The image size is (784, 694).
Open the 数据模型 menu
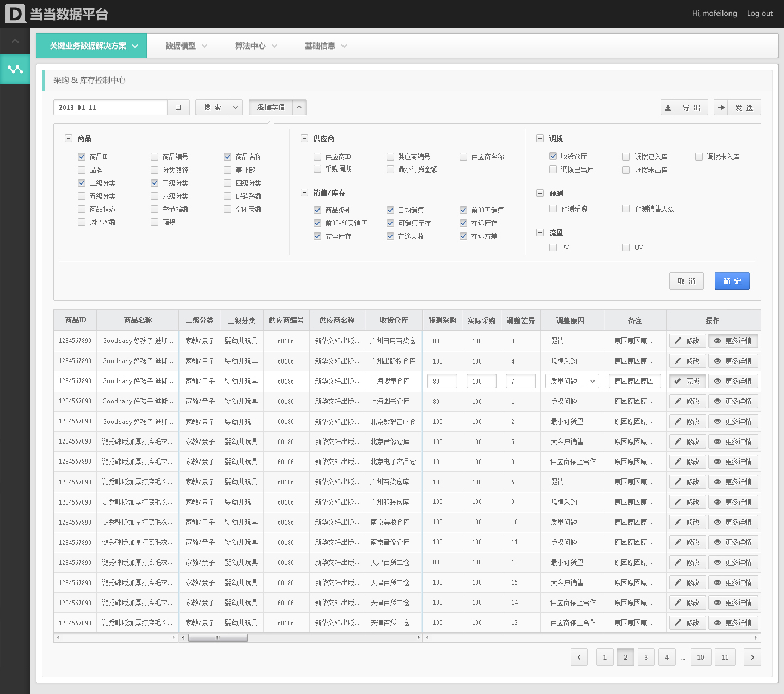tap(186, 46)
